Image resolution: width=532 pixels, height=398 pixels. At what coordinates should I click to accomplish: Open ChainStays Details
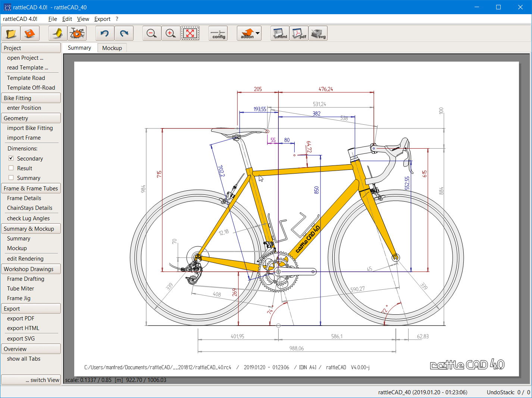click(29, 208)
